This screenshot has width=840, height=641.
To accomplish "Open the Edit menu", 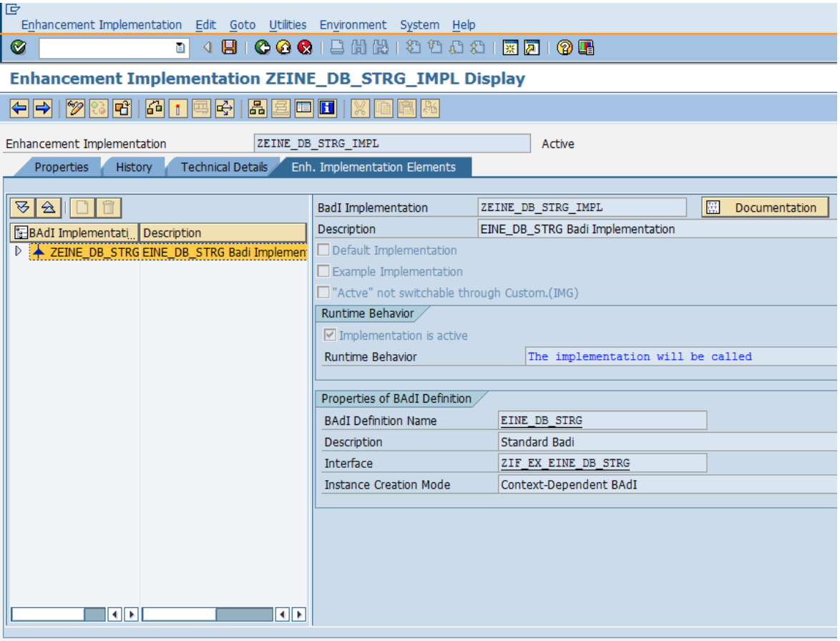I will point(206,24).
